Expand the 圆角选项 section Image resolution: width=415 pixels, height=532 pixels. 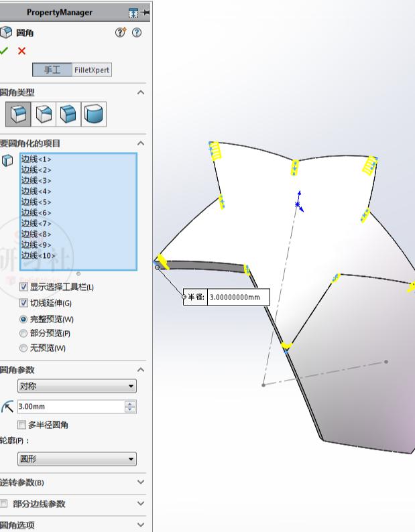click(141, 525)
